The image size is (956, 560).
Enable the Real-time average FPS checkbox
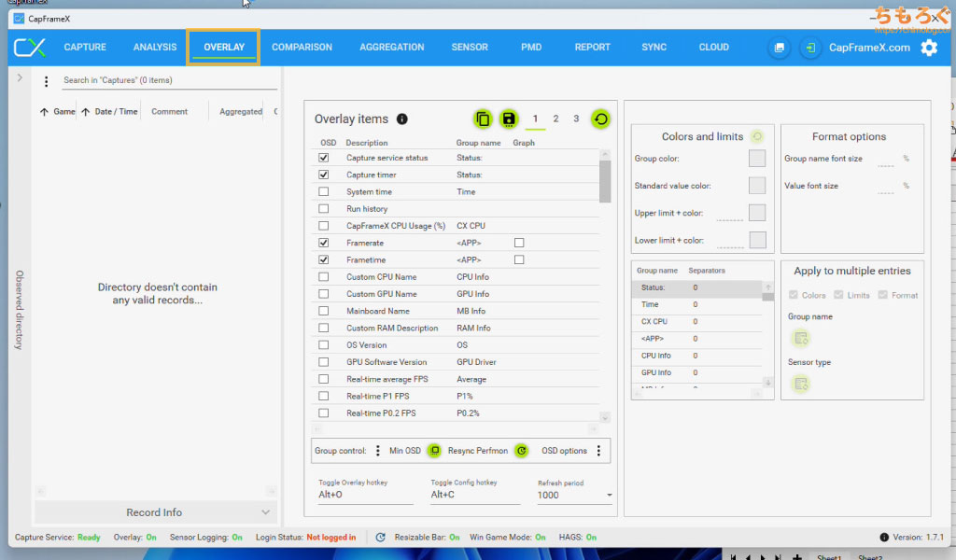(x=324, y=379)
